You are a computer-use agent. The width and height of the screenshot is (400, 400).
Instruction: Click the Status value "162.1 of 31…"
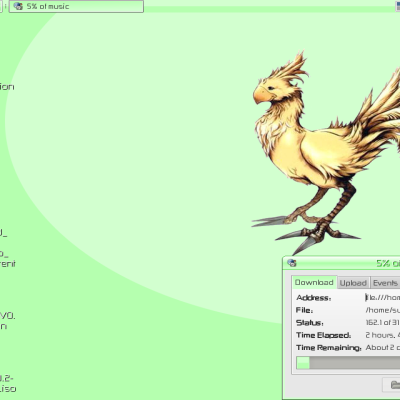382,322
